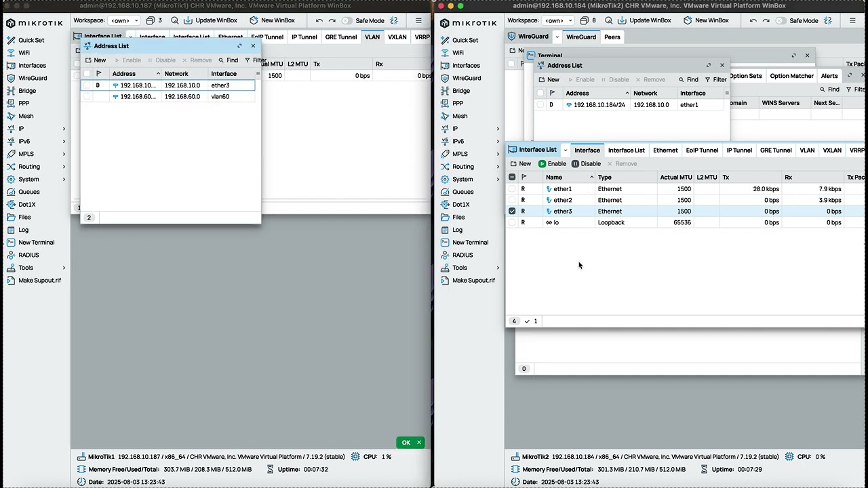Click the green OK notification button
This screenshot has height=488, width=868.
(x=410, y=443)
